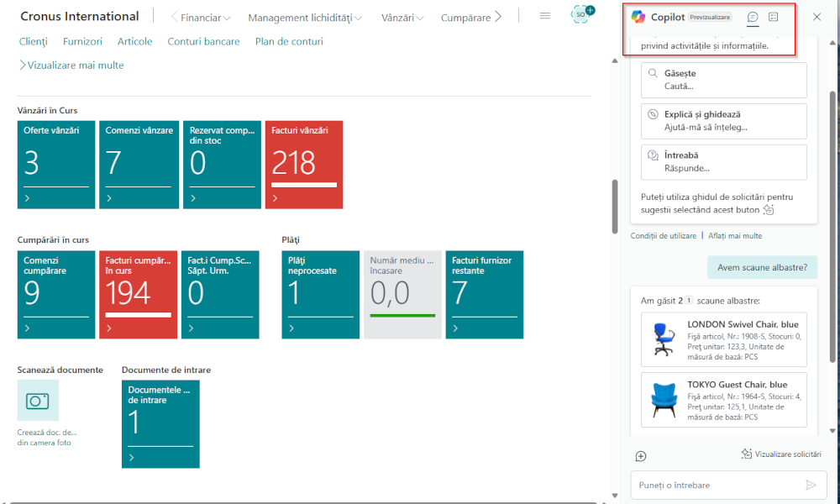Close the Copilot panel
This screenshot has height=504, width=840.
click(x=817, y=17)
